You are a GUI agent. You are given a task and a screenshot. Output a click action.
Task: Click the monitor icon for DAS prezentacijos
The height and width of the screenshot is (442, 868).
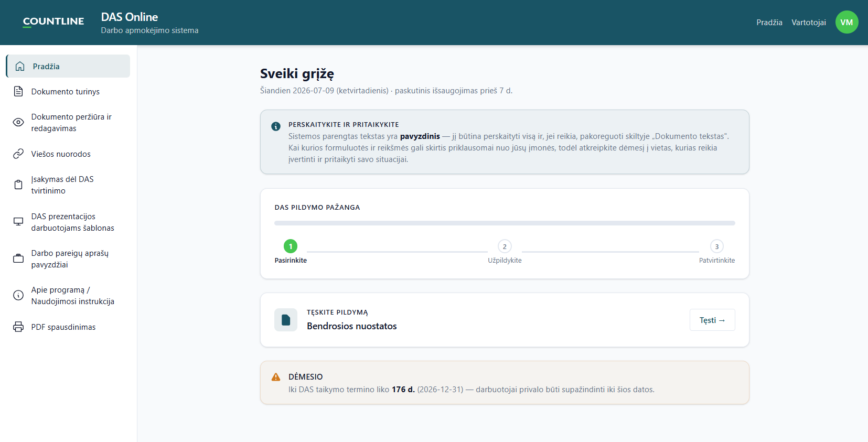pos(18,222)
